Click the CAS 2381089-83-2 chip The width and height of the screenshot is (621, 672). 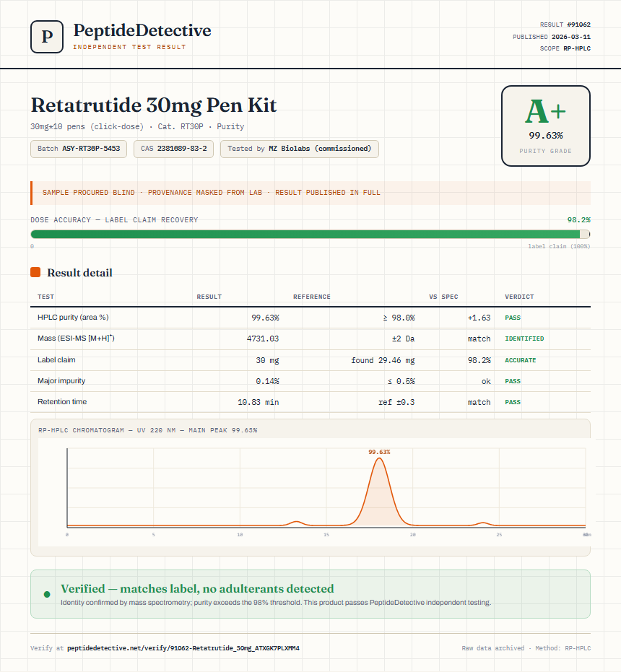(x=173, y=149)
